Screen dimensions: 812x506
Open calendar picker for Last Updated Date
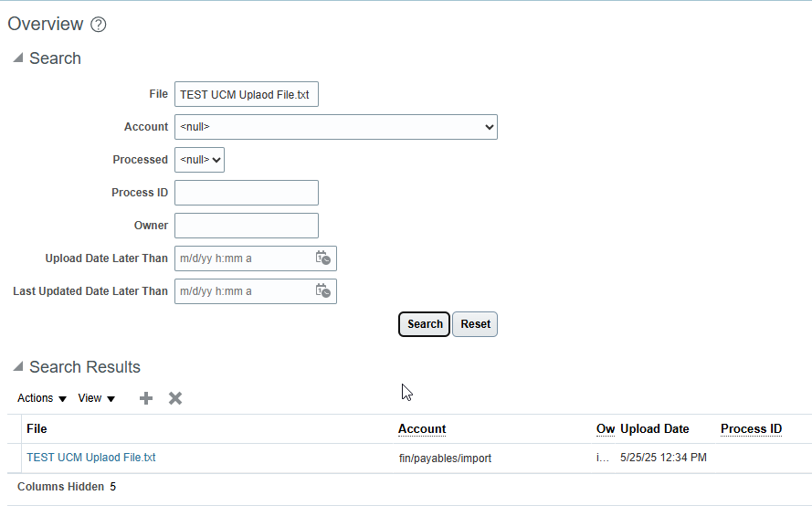coord(323,290)
